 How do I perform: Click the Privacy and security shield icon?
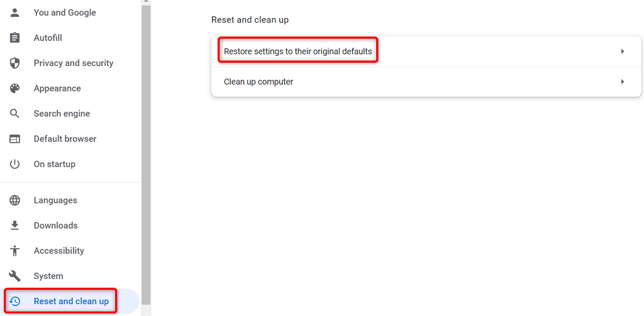pos(14,63)
